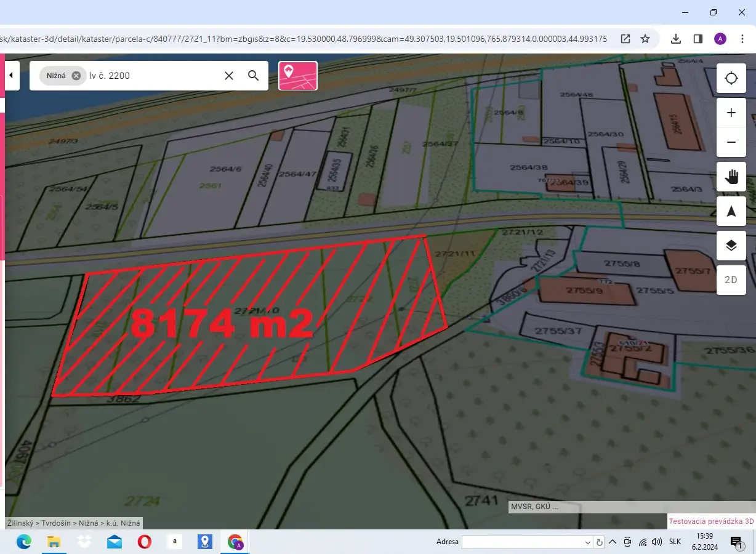This screenshot has height=554, width=756.
Task: Expand the Adresa toolbar dropdown arrow
Action: [x=588, y=542]
